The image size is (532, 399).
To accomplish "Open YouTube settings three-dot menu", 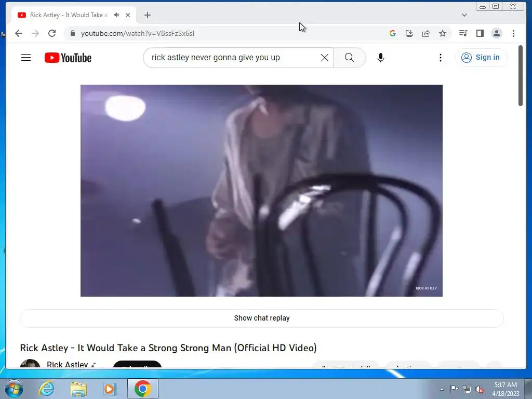I will click(441, 58).
